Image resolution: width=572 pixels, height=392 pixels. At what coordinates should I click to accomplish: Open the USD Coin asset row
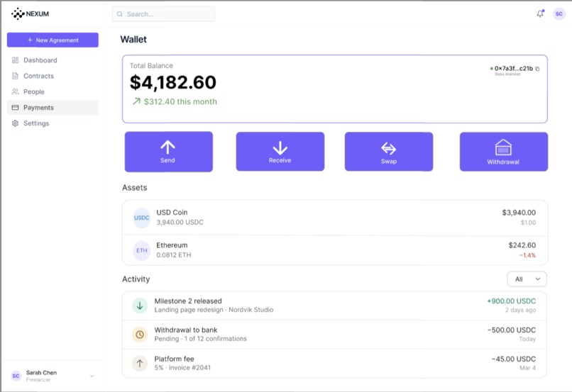click(x=335, y=218)
